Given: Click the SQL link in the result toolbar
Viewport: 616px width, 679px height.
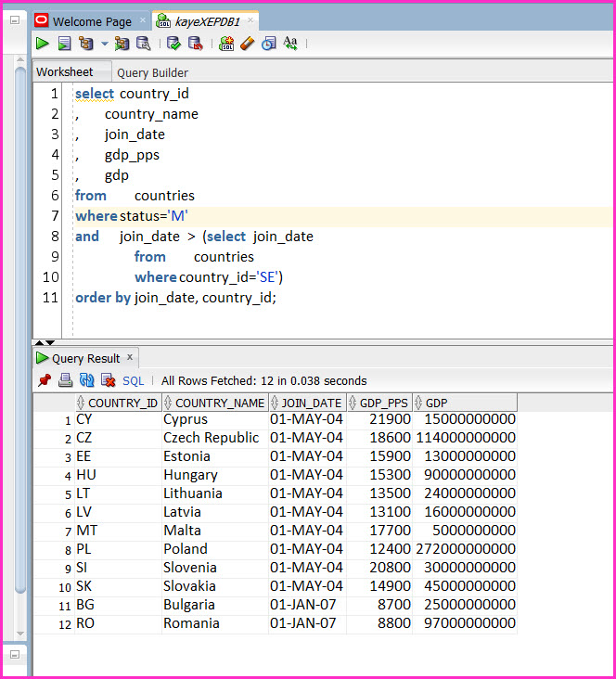Looking at the screenshot, I should tap(133, 380).
